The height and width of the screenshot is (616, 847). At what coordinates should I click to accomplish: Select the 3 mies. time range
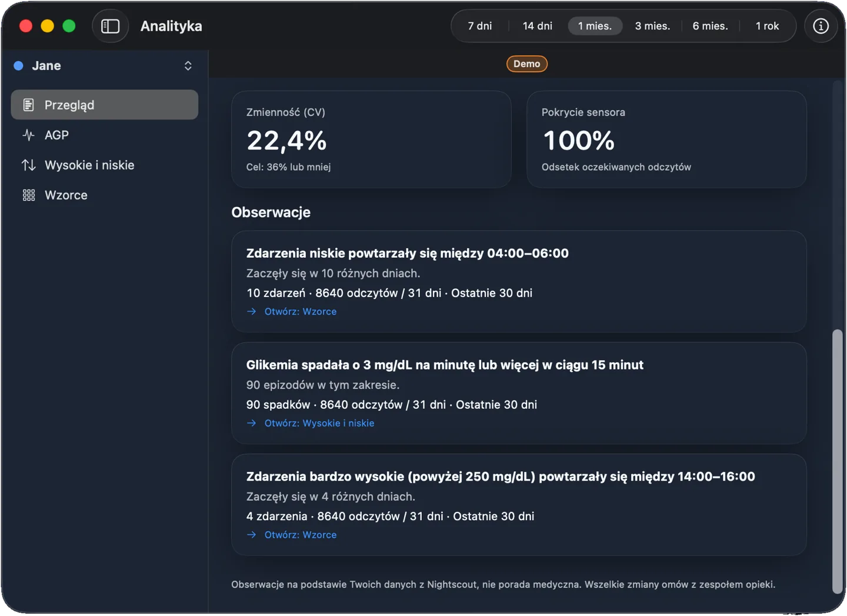click(652, 26)
